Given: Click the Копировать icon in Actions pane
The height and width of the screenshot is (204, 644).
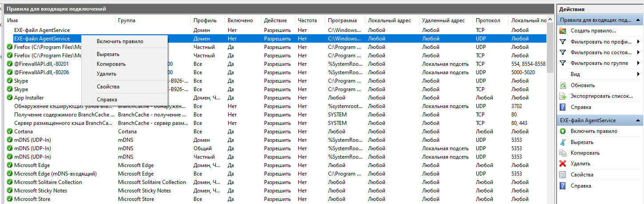Looking at the screenshot, I should [563, 153].
